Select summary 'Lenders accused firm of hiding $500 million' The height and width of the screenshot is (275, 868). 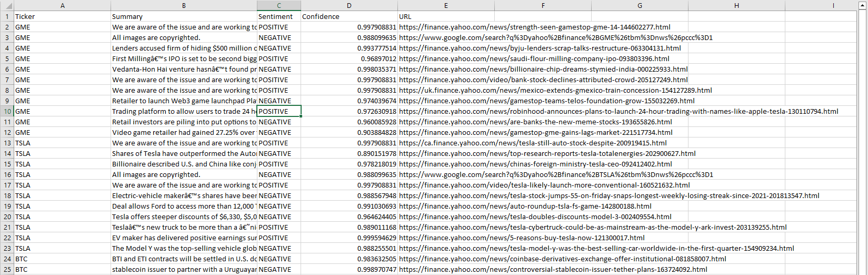tap(184, 48)
